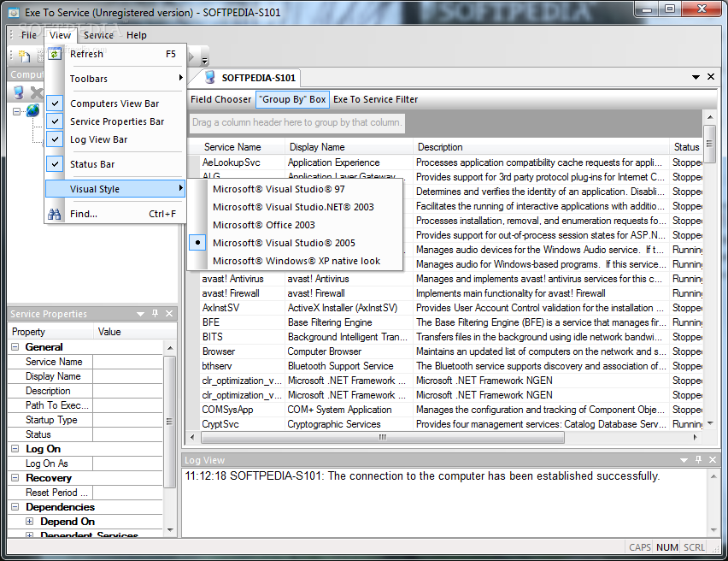Select the COMSysApp service row
728x561 pixels.
click(x=445, y=410)
